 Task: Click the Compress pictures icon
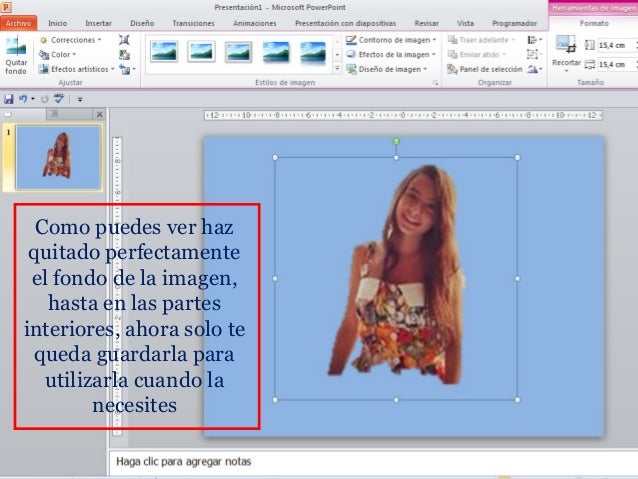pos(124,40)
